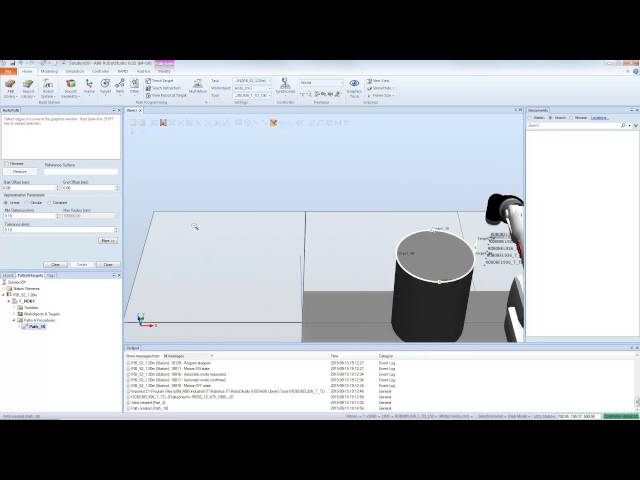Open the File tab
This screenshot has height=480, width=640.
pyautogui.click(x=8, y=71)
